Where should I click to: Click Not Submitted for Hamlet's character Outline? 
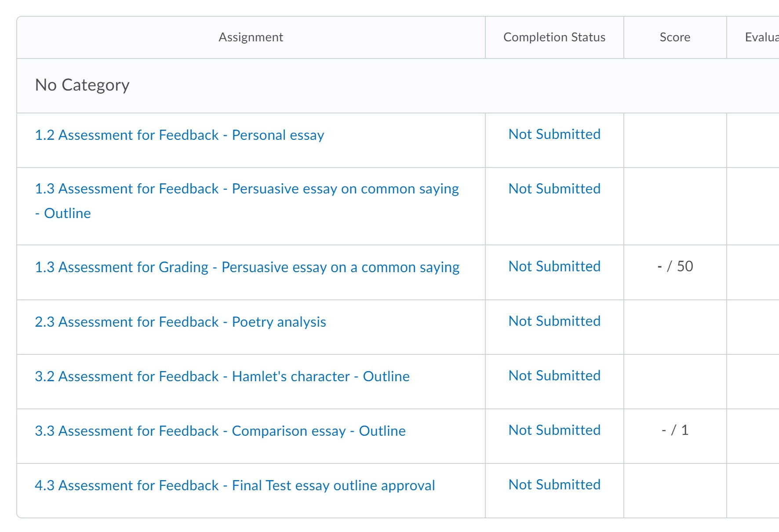[554, 375]
